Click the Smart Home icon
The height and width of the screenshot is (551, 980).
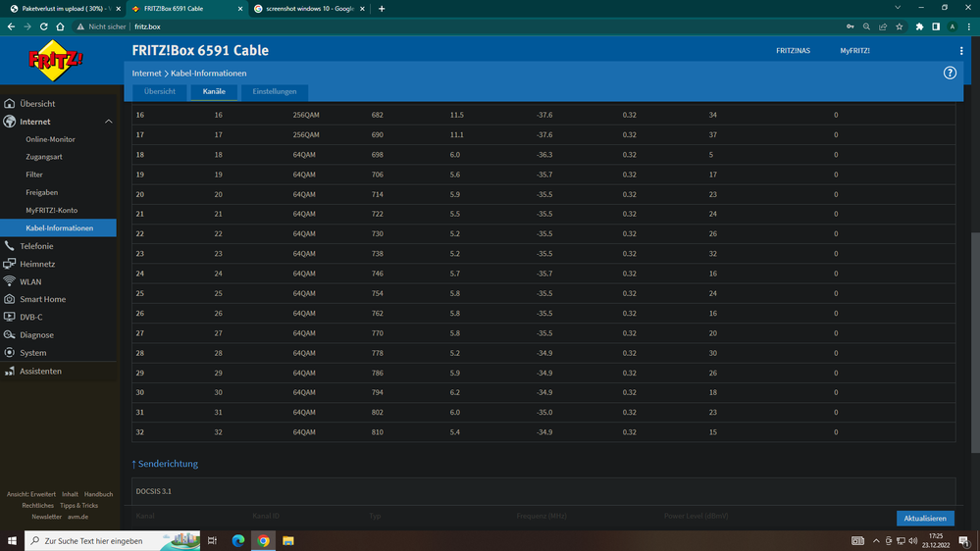pos(10,299)
